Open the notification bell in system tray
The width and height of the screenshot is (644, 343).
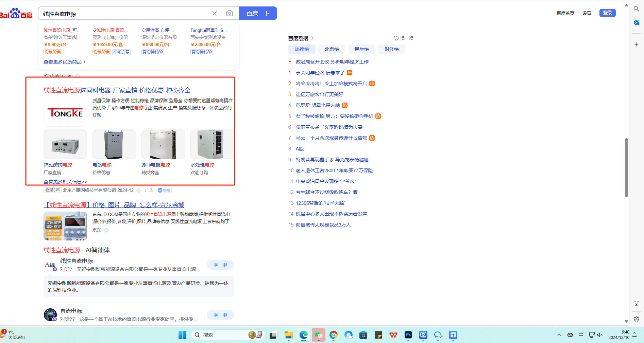tap(634, 335)
